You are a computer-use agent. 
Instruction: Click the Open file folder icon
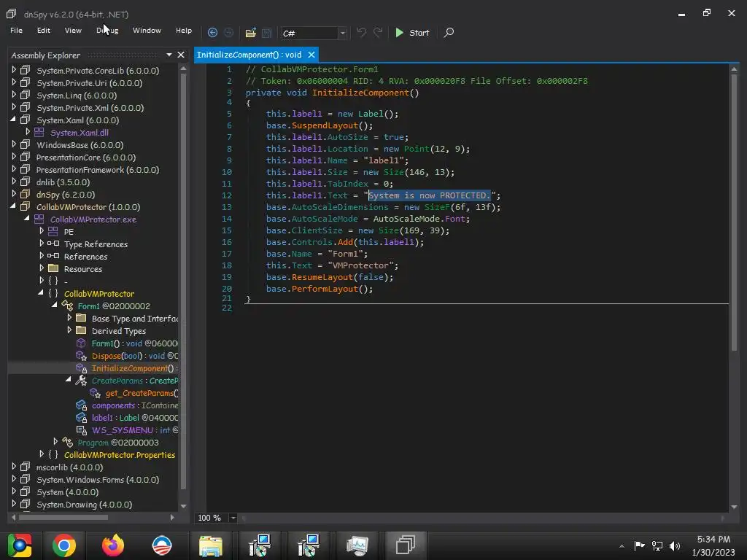click(x=251, y=32)
